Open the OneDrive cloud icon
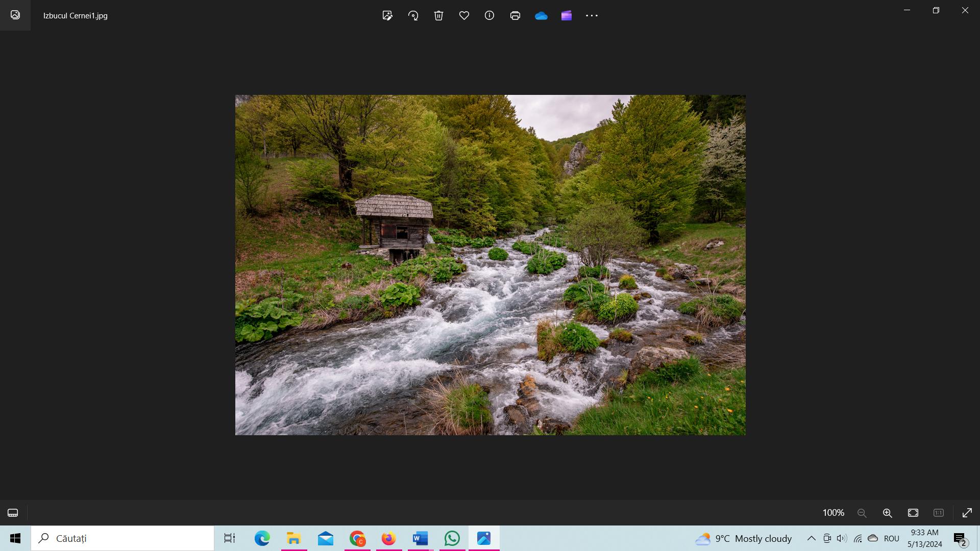 click(x=541, y=16)
